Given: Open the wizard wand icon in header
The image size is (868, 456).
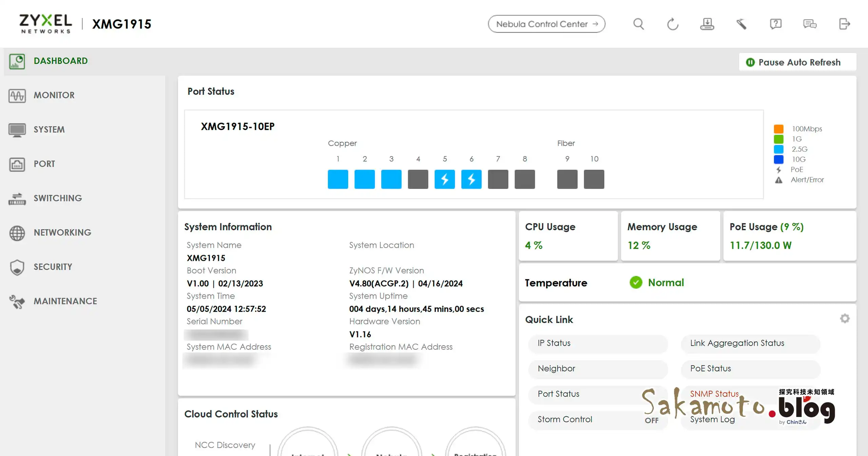Looking at the screenshot, I should pyautogui.click(x=741, y=24).
